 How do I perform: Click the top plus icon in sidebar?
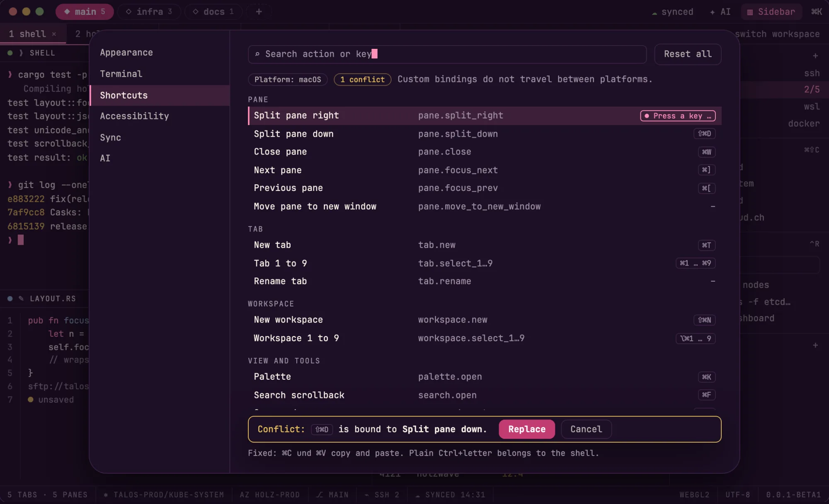[815, 55]
